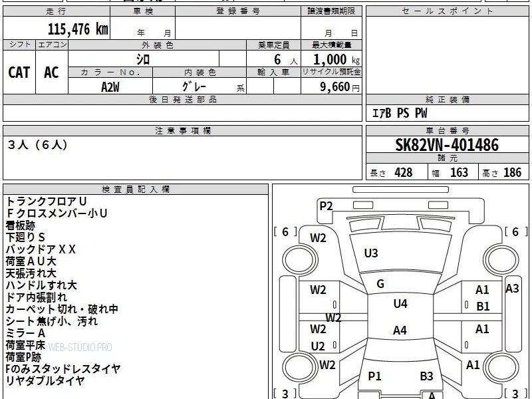The width and height of the screenshot is (532, 399).
Task: Select the B3 mark near rear
Action: coord(426,376)
